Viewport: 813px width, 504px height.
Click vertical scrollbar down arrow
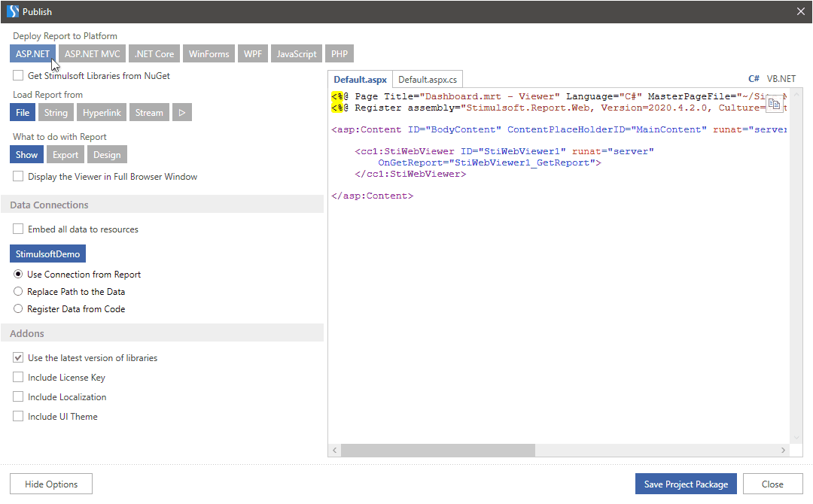796,438
